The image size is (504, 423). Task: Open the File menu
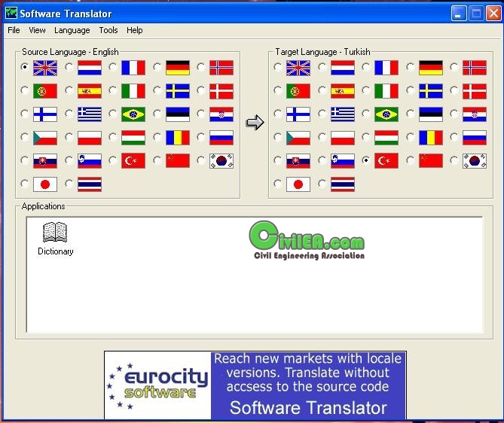click(x=14, y=30)
